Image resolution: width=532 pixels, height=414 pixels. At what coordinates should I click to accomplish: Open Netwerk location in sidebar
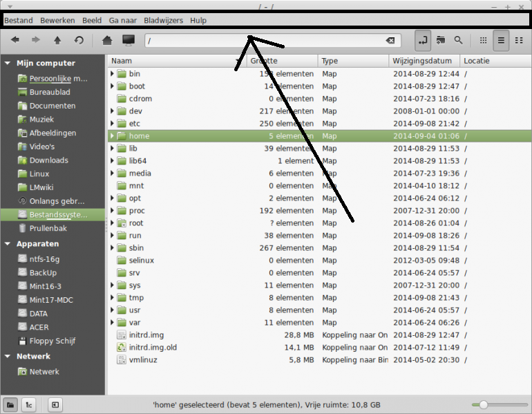38,372
